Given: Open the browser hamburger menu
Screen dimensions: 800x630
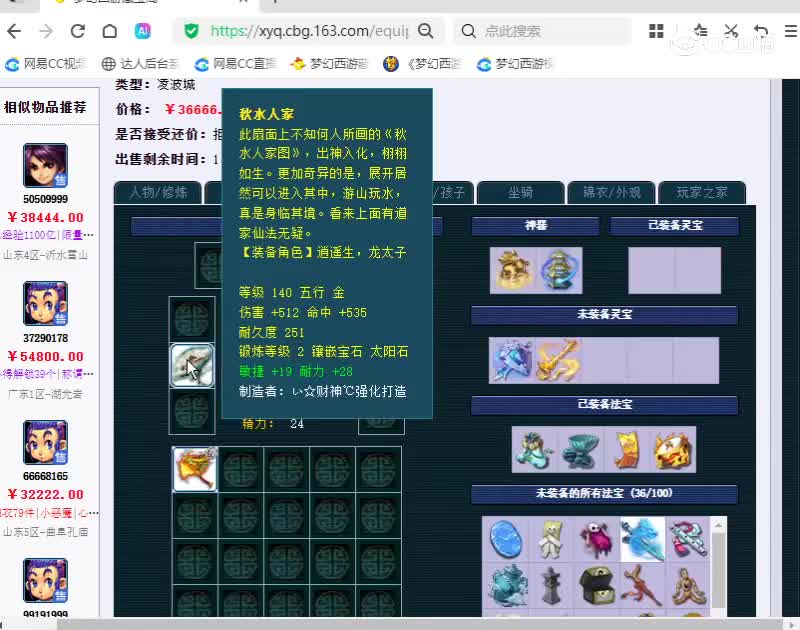Looking at the screenshot, I should tap(791, 31).
